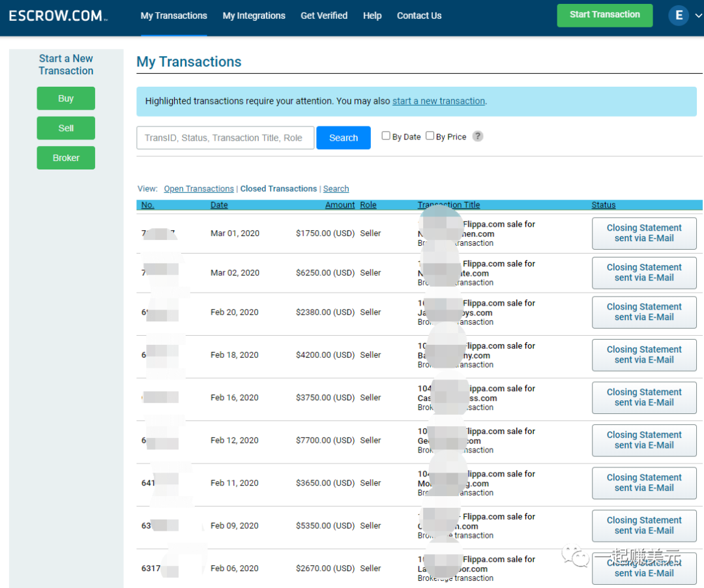This screenshot has width=704, height=588.
Task: Click the My Transactions page heading
Action: [189, 61]
